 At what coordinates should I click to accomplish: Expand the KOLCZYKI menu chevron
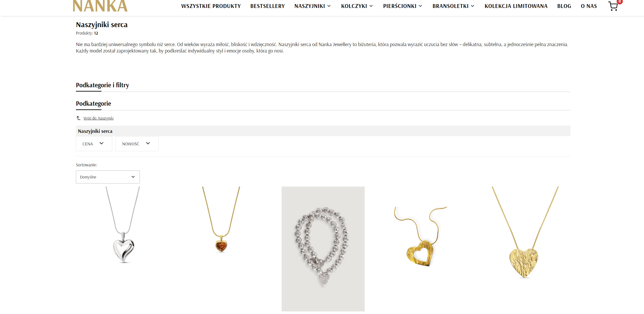[371, 6]
